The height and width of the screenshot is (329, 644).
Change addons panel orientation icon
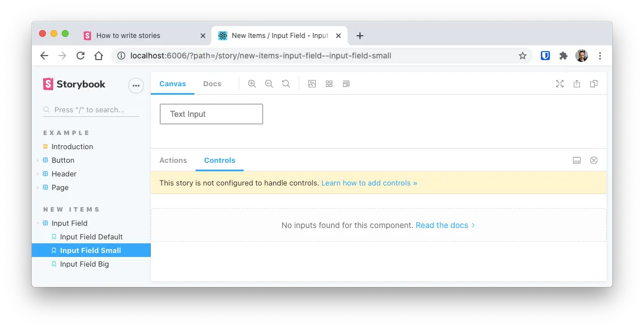click(x=577, y=160)
